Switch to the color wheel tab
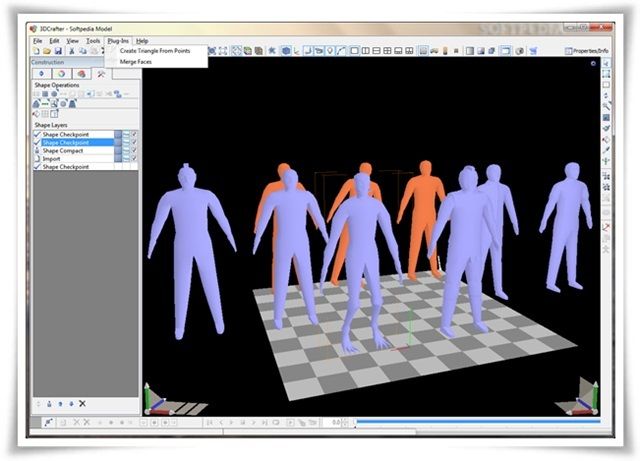 pos(61,73)
